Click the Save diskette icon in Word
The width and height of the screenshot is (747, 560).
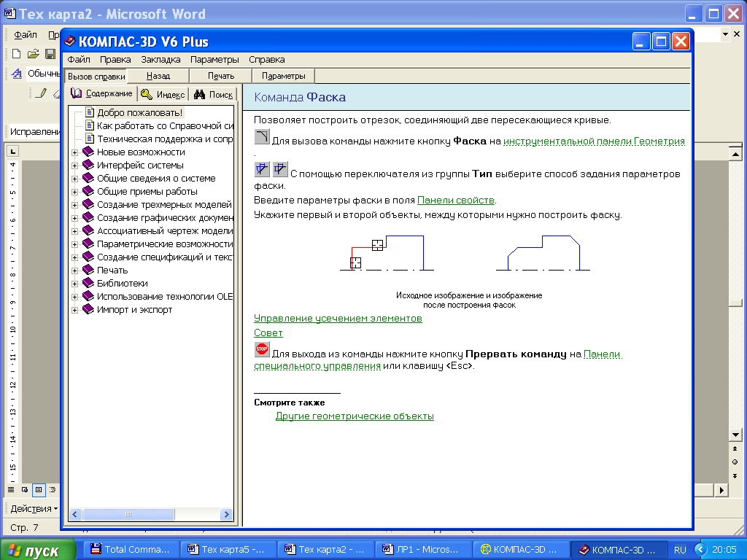tap(50, 54)
